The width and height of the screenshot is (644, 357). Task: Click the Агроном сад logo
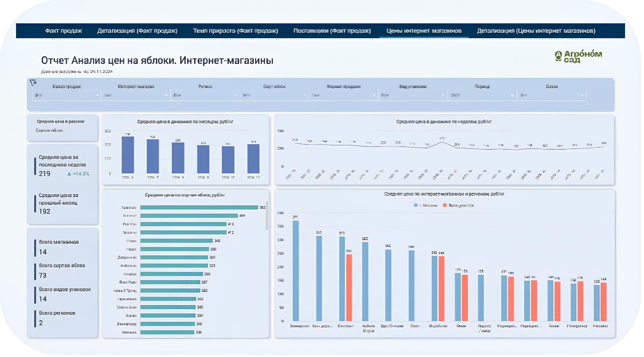[x=578, y=56]
